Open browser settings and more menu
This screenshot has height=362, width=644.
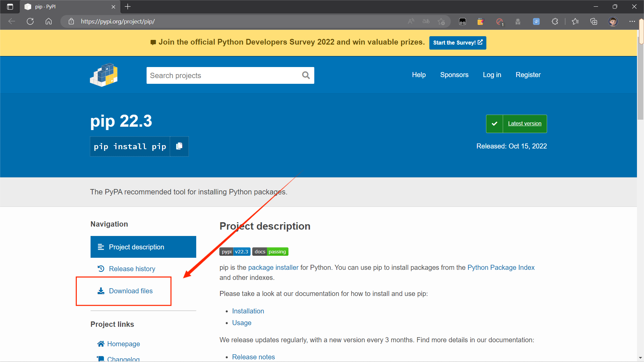[632, 21]
